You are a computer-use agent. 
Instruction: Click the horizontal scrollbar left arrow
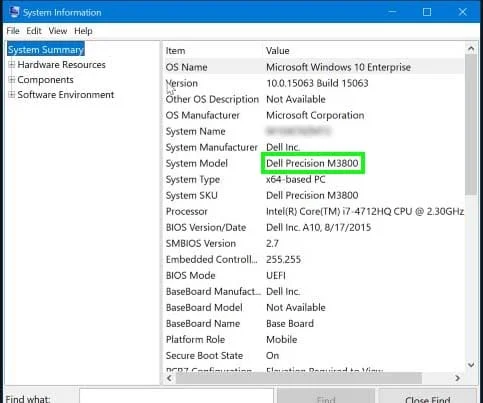click(169, 378)
